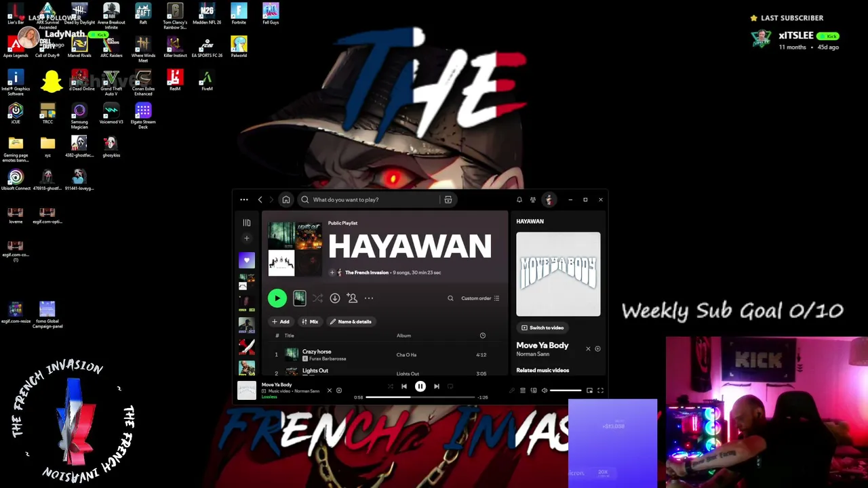Open Spotify profile avatar menu

pos(549,200)
